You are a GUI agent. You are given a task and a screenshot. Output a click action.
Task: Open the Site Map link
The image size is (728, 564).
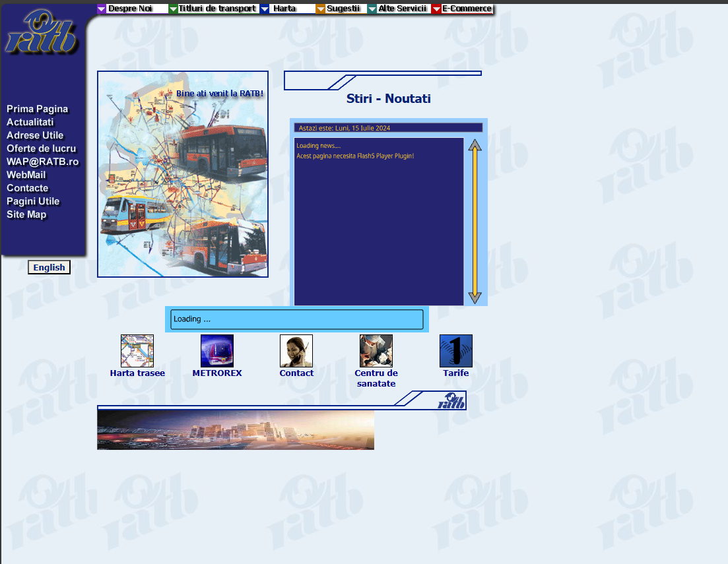(26, 214)
